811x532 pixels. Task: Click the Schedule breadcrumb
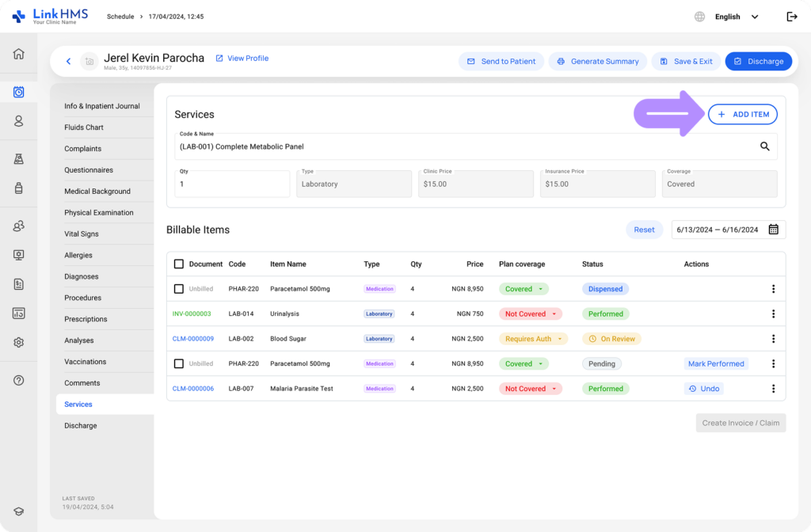pos(120,17)
